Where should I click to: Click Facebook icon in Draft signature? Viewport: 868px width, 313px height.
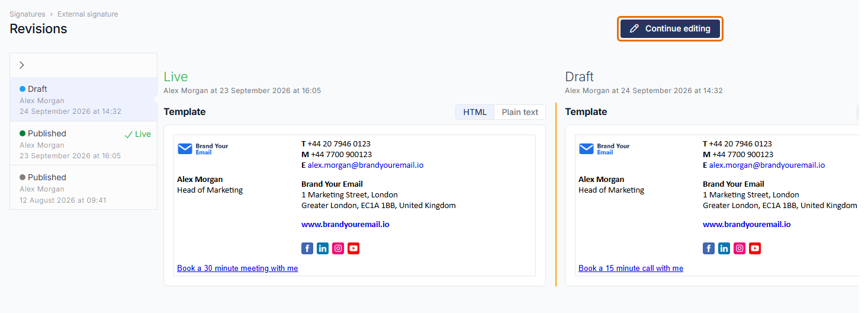click(709, 248)
